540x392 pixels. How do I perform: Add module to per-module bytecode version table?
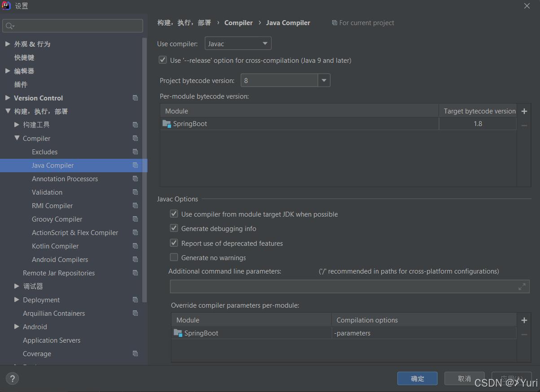tap(524, 111)
